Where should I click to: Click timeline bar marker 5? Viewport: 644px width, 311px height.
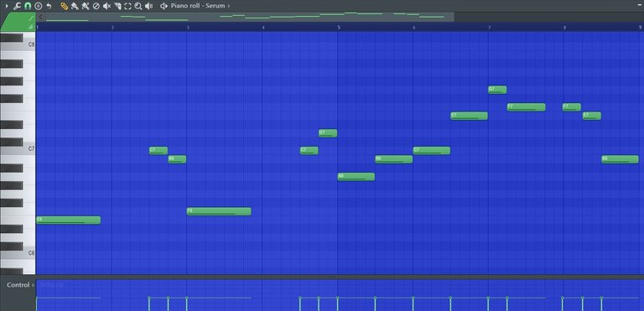coord(339,28)
